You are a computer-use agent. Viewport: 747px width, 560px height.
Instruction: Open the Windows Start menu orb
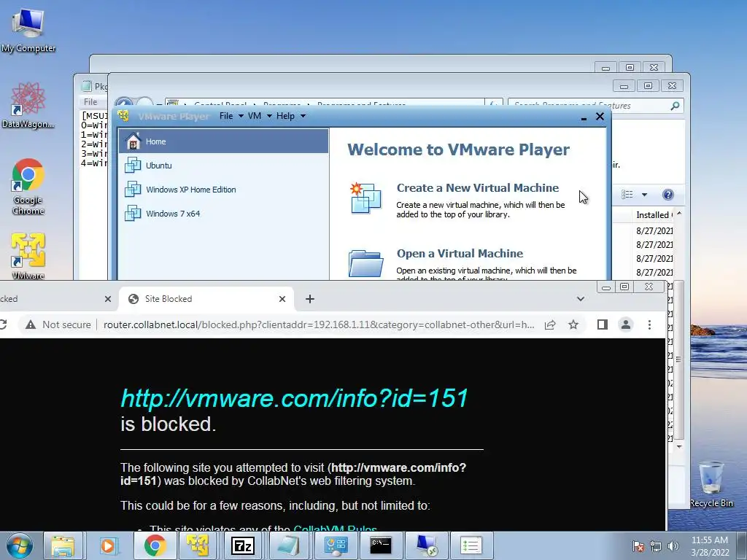click(x=19, y=545)
